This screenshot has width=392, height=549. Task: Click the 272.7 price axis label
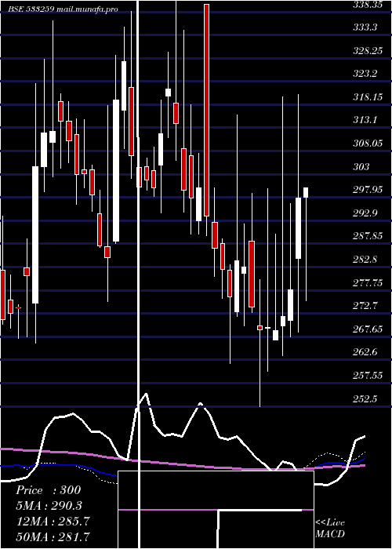pos(365,306)
